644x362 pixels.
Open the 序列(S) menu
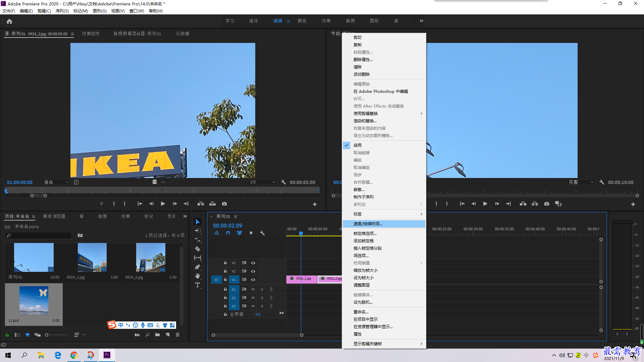tap(62, 11)
